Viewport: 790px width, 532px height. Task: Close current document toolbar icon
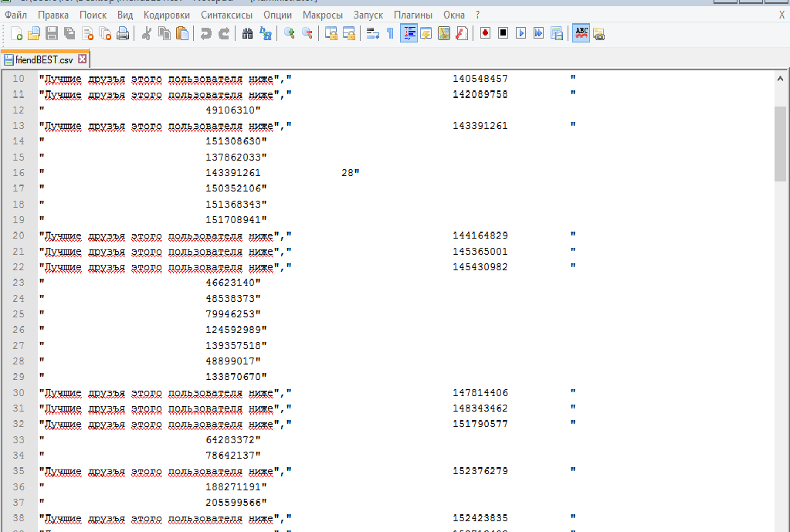88,34
